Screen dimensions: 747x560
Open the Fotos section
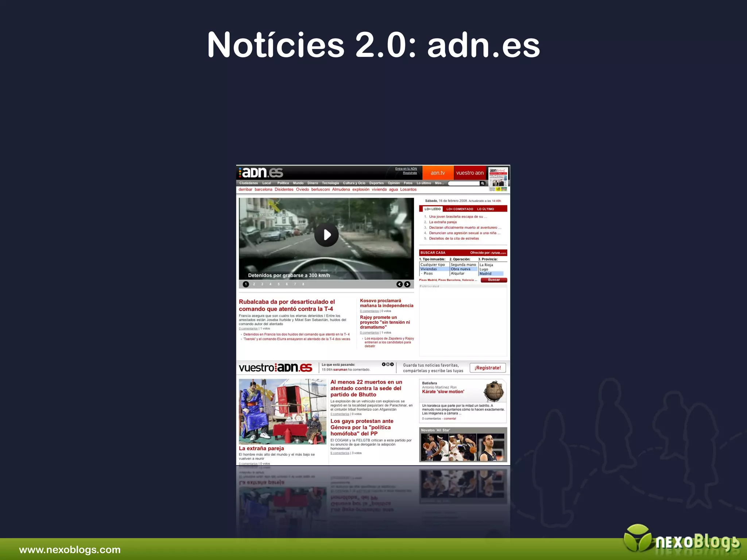[x=408, y=183]
